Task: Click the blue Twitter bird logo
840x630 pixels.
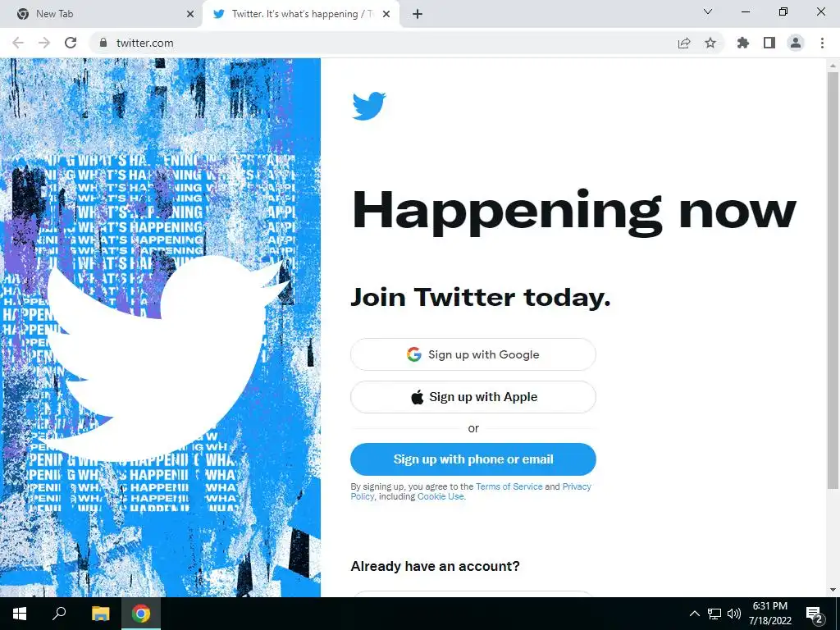Action: coord(369,106)
